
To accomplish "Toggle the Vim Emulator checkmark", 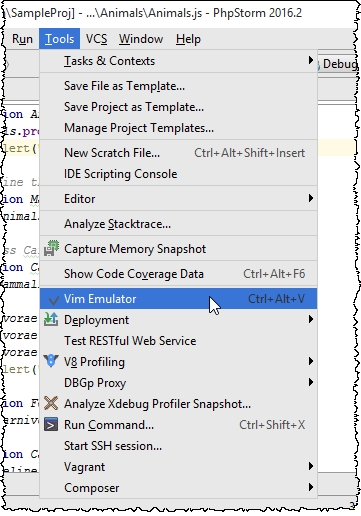I will [53, 300].
